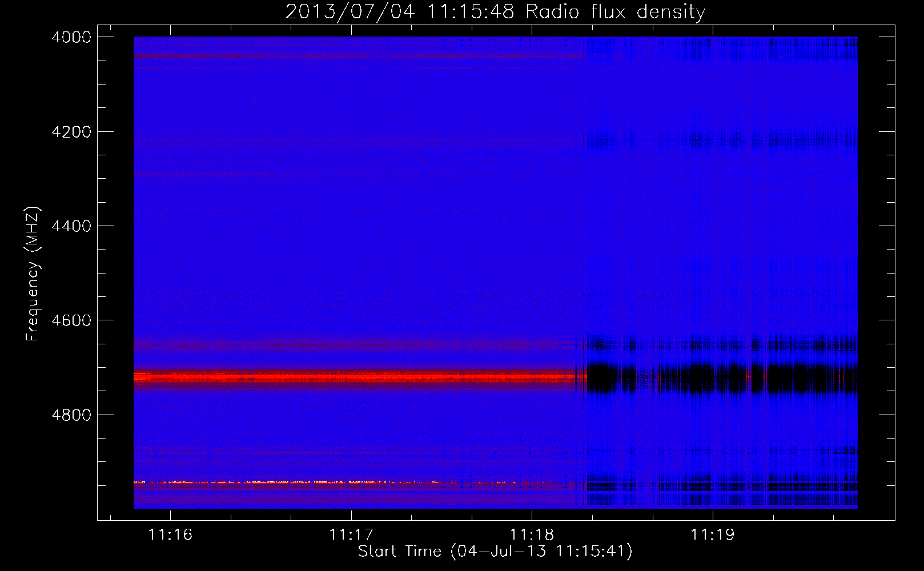Click the 'Start Time (04-Jul-13 11:15:41)' label
The height and width of the screenshot is (571, 924).
[495, 552]
